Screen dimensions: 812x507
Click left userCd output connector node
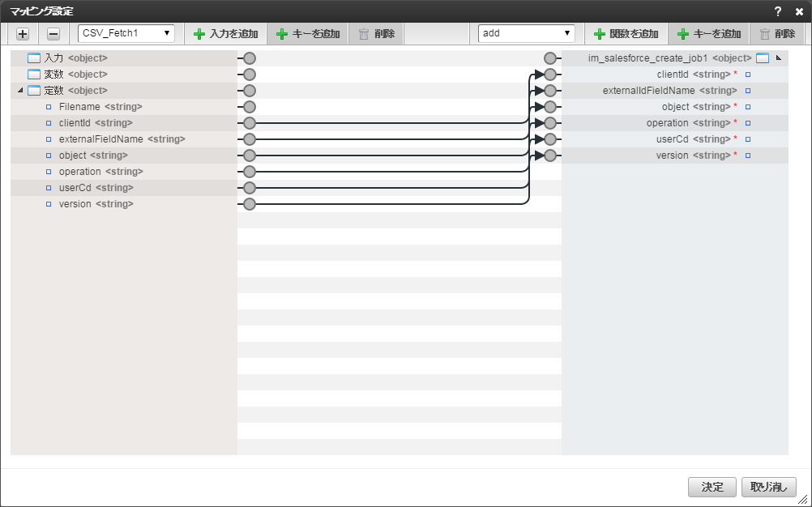(250, 188)
